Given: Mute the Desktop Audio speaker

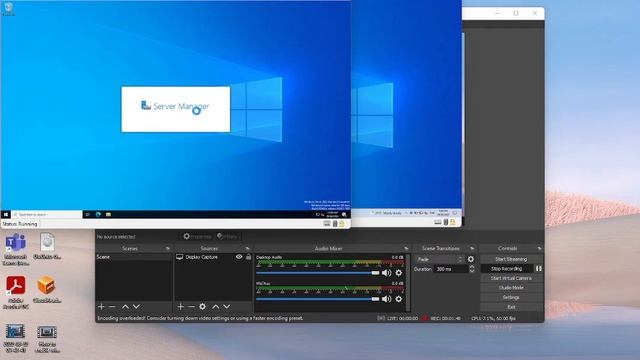Looking at the screenshot, I should tap(386, 273).
